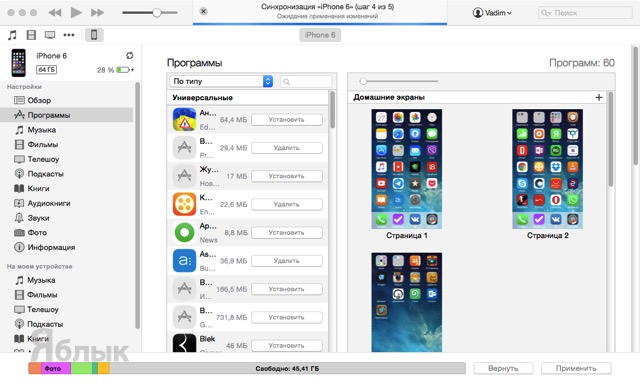Click the Программ: 60 count text
The image size is (640, 384).
582,63
